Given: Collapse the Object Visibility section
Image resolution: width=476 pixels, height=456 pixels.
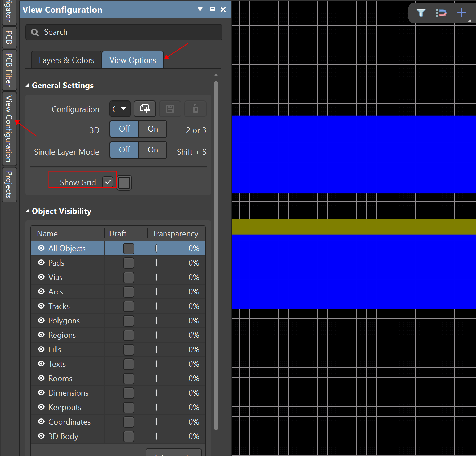Looking at the screenshot, I should (27, 211).
